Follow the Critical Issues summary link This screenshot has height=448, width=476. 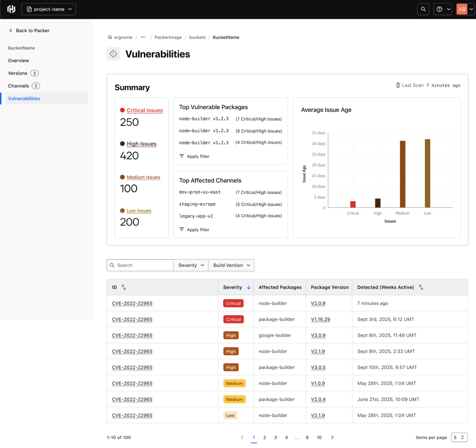(x=145, y=110)
